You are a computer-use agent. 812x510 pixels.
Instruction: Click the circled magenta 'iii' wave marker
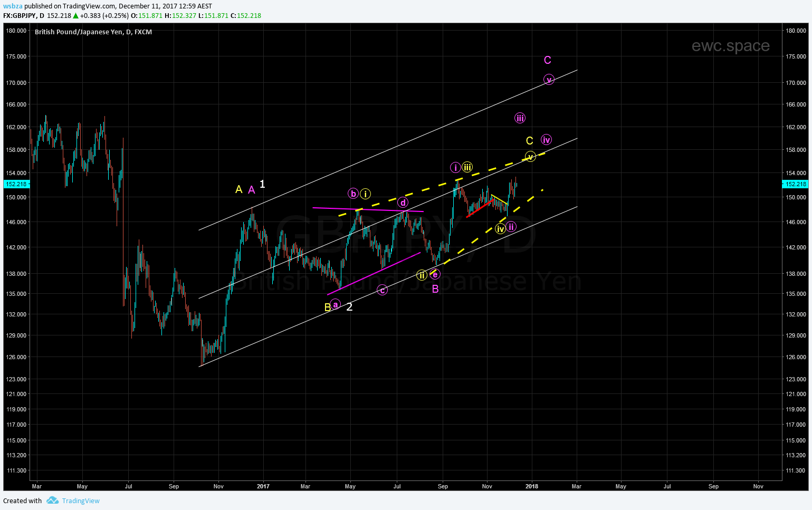(520, 118)
